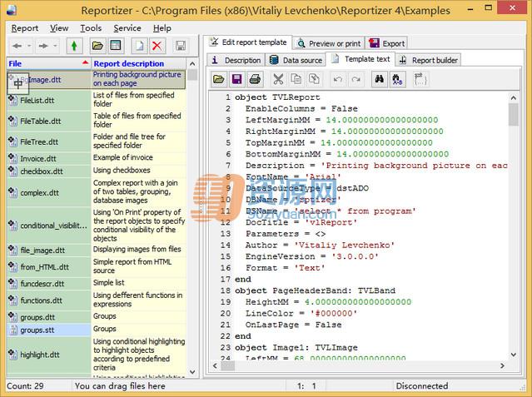Select from_HTML.dtt in file list
Screen dimensions: 532x397
click(48, 267)
